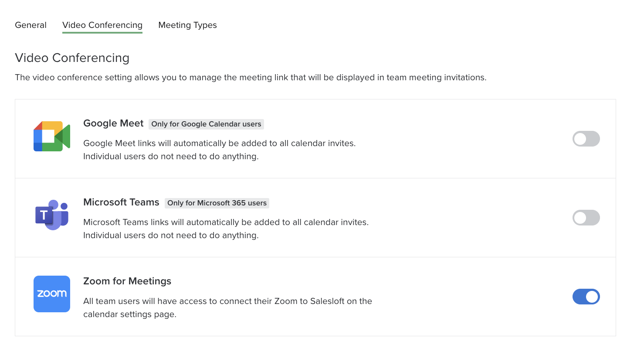Screen dimensions: 644x362
Task: Click the Google Meet heading text
Action: click(113, 123)
